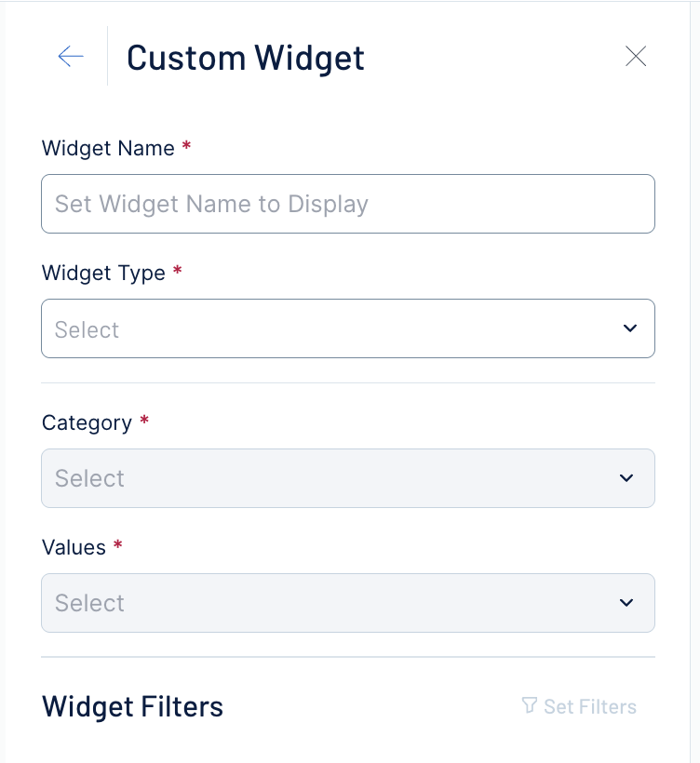Click the Widget Type label
The height and width of the screenshot is (763, 700).
point(103,274)
